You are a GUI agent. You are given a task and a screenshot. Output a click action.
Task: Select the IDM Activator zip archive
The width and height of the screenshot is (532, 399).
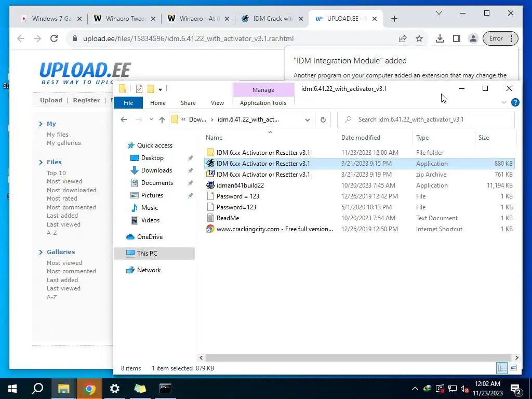click(359, 175)
